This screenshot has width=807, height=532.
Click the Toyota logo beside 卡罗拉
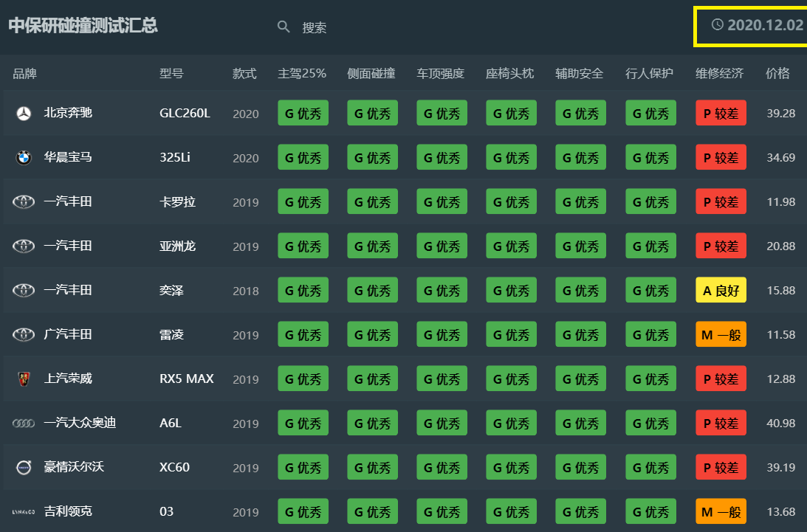(x=23, y=201)
